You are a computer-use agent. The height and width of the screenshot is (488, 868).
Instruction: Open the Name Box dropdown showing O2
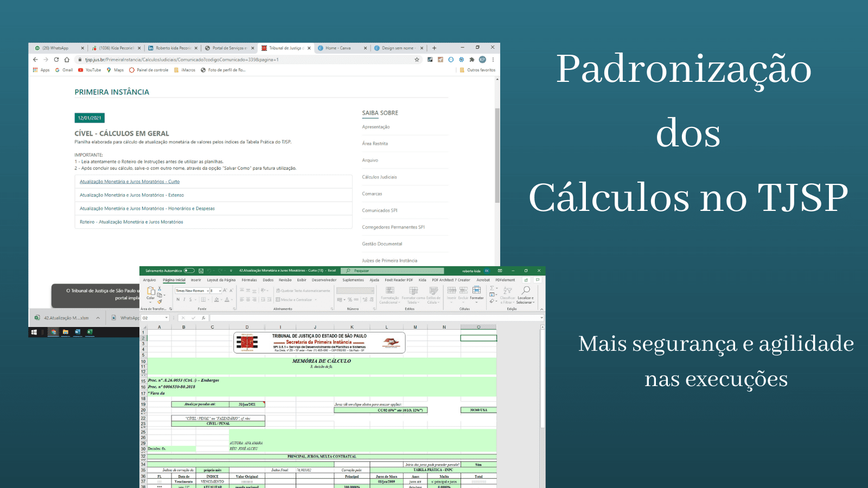(x=167, y=318)
